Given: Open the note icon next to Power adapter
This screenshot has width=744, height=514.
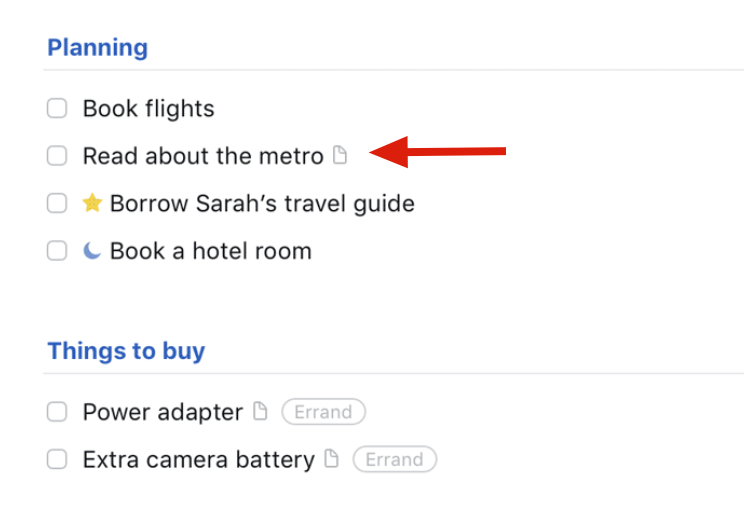Looking at the screenshot, I should pyautogui.click(x=260, y=411).
